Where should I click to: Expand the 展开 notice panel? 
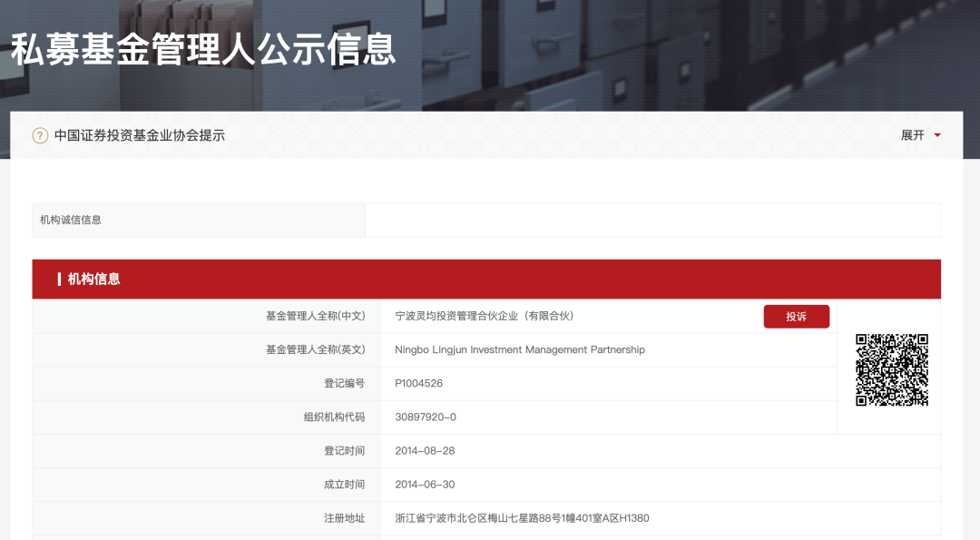(x=910, y=135)
